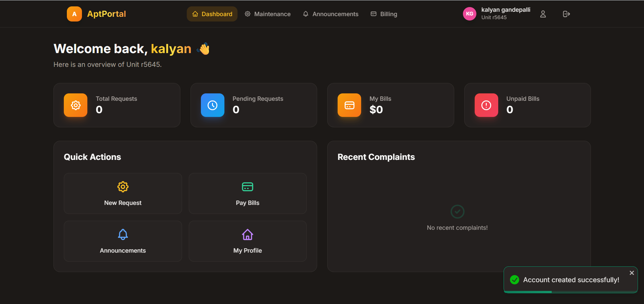This screenshot has height=304, width=644.
Task: Click the Pending Requests clock icon
Action: point(213,105)
